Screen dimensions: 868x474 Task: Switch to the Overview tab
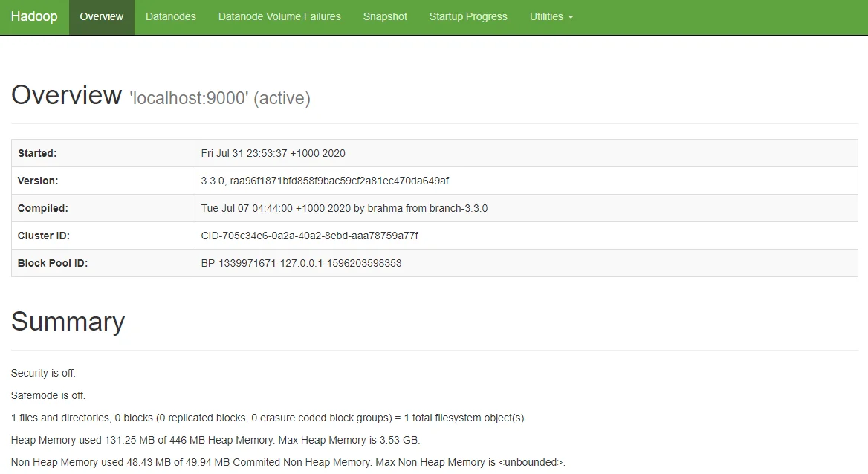101,16
